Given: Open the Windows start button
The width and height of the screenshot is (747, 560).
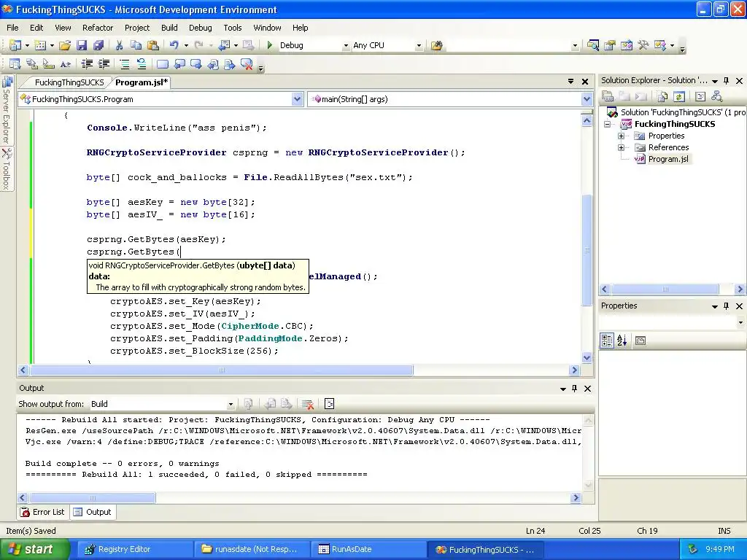Looking at the screenshot, I should point(34,549).
